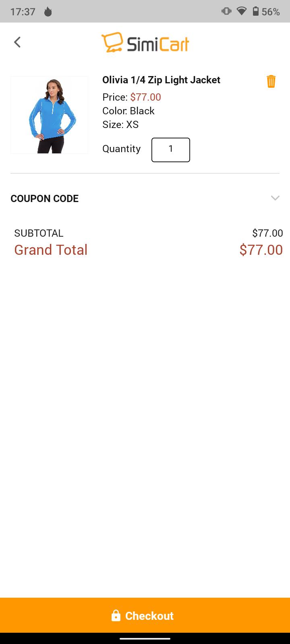
Task: Click the SimiCart shopping cart logo icon
Action: (112, 42)
